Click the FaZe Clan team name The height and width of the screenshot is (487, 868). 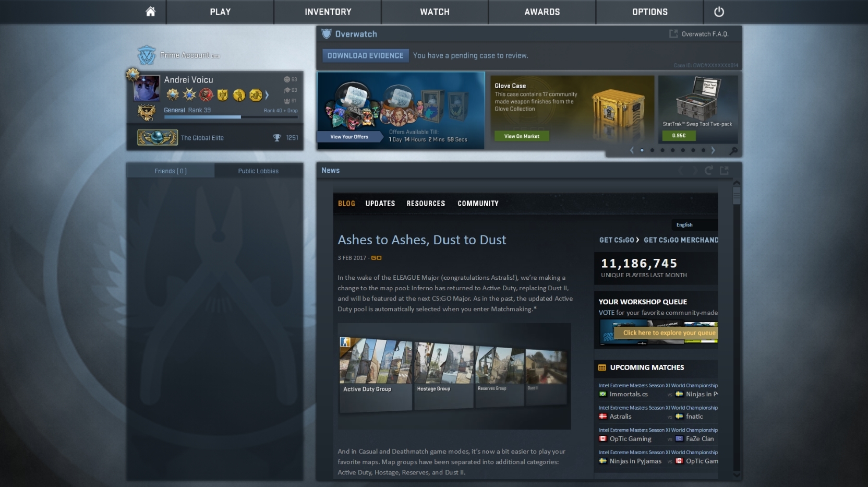click(x=700, y=439)
